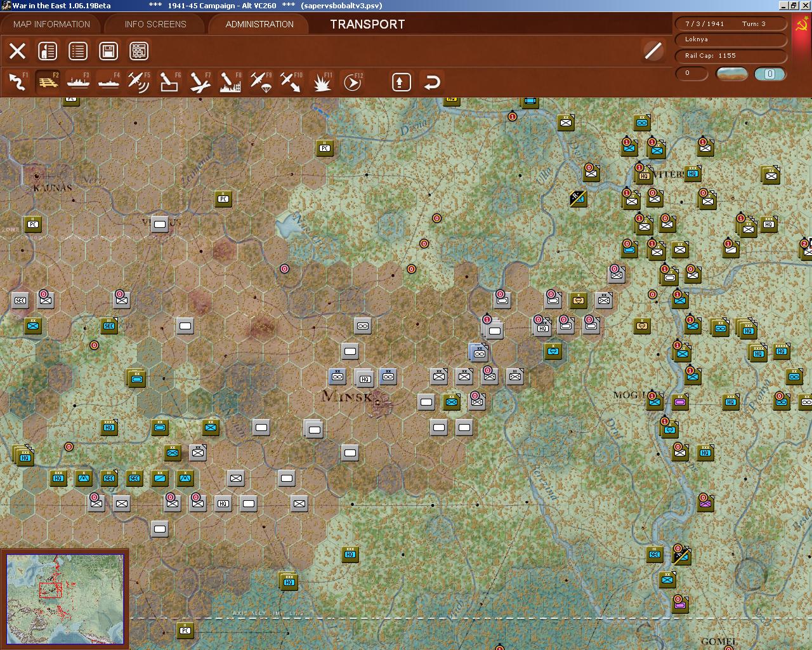The width and height of the screenshot is (812, 650).
Task: Select the XXX HQ counter south of Minsk
Action: tap(350, 554)
